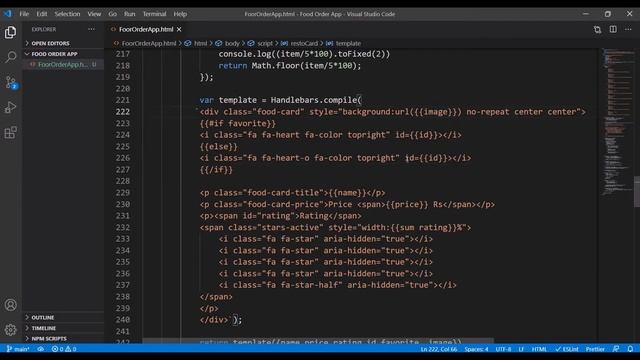Screen dimensions: 640x360
Task: Click the html breadcrumb segment
Action: (x=200, y=43)
